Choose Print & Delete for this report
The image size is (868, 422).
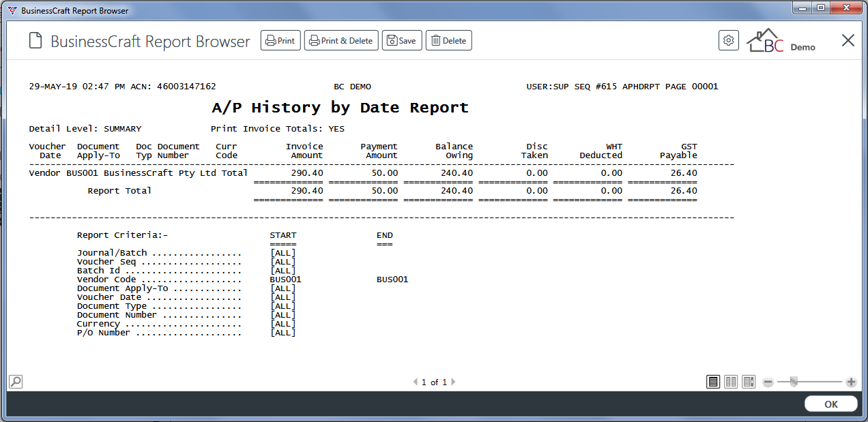coord(341,41)
